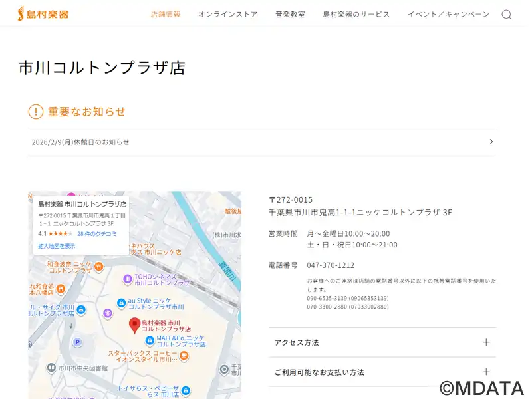Open the 店舗情報 menu
This screenshot has height=399, width=532.
(x=166, y=14)
